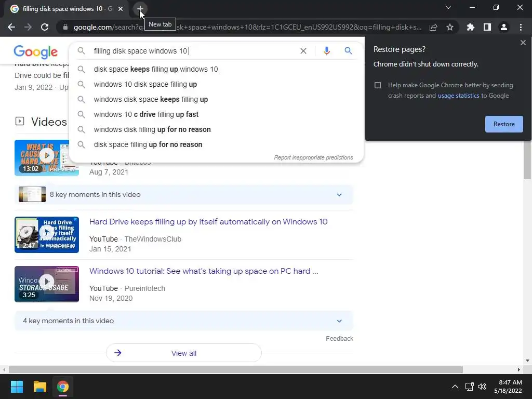Play the 2:47 TheWindowsClub video thumbnail

tap(47, 235)
